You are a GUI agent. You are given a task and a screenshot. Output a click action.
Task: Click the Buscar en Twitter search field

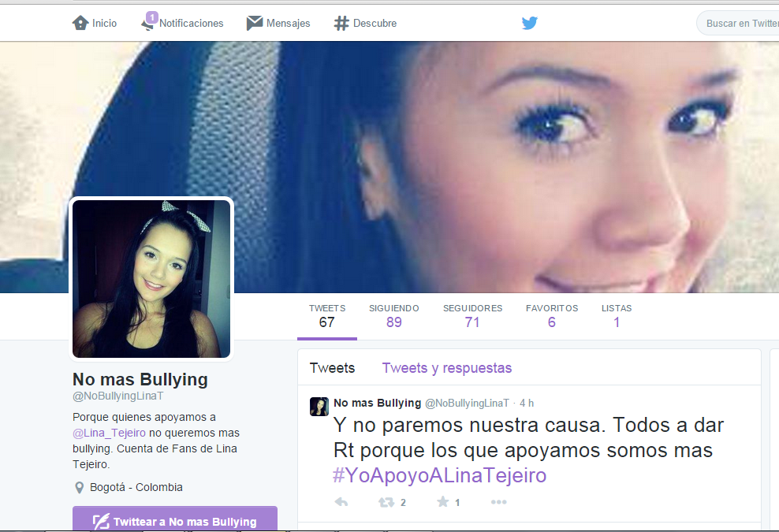pyautogui.click(x=738, y=24)
